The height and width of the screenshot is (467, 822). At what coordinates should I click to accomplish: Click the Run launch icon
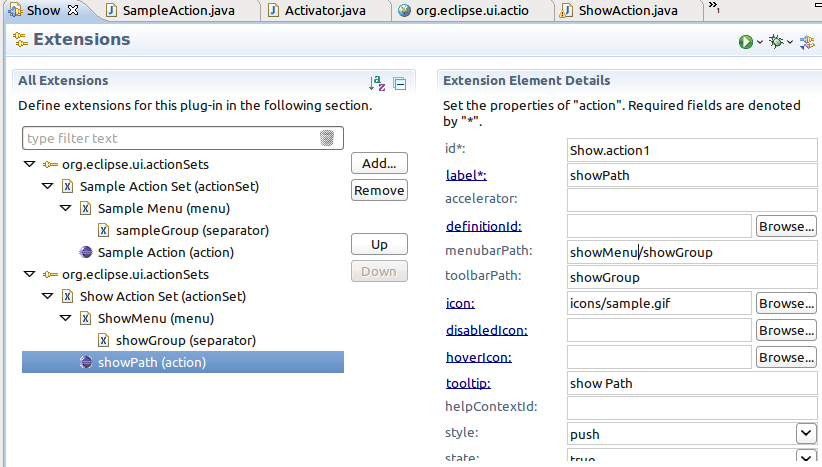click(745, 41)
